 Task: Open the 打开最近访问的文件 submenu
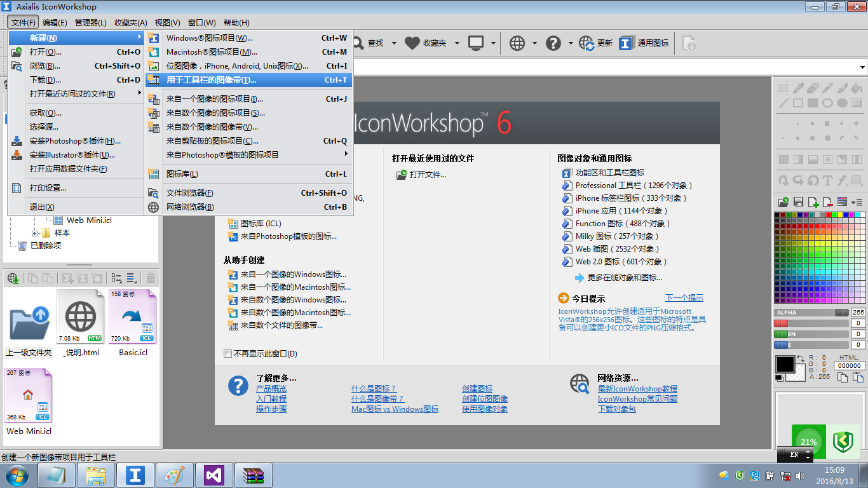coord(76,94)
